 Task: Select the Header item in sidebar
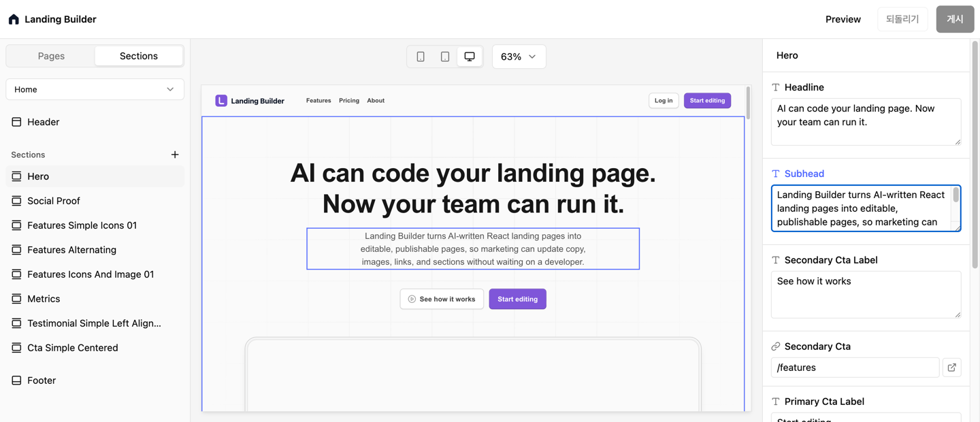point(95,122)
